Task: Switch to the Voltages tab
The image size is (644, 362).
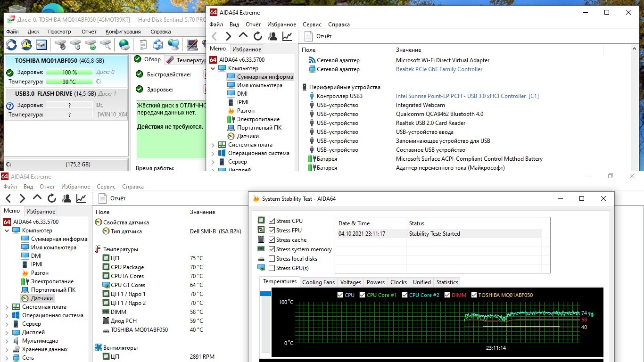Action: coord(350,282)
